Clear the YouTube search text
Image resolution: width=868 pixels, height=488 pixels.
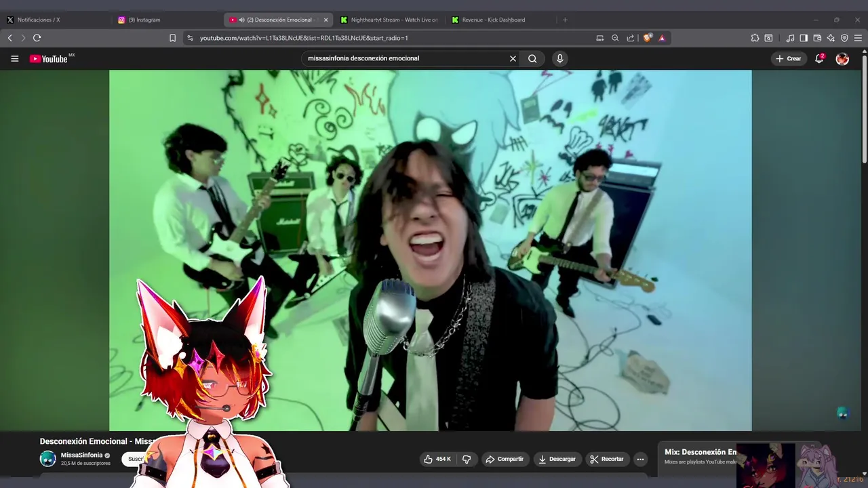[513, 58]
